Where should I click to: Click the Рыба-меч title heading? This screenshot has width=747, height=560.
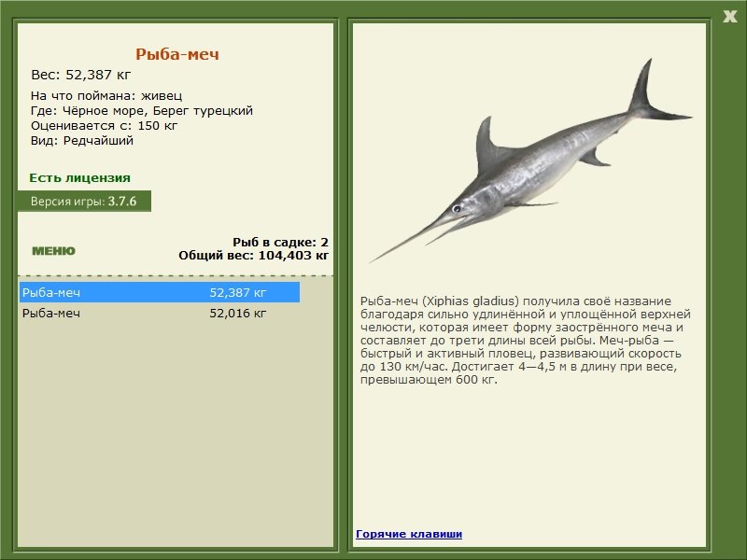(177, 54)
